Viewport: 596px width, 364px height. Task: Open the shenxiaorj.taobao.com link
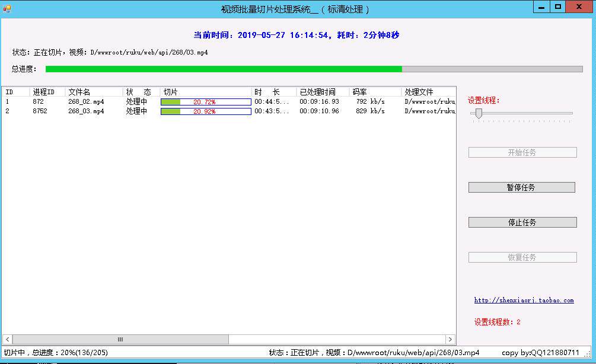(x=524, y=300)
